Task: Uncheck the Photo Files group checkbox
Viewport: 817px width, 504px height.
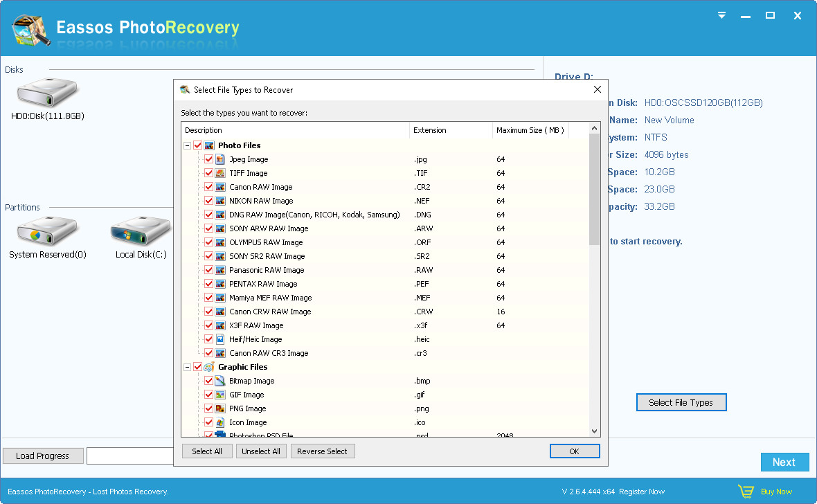Action: click(x=197, y=145)
